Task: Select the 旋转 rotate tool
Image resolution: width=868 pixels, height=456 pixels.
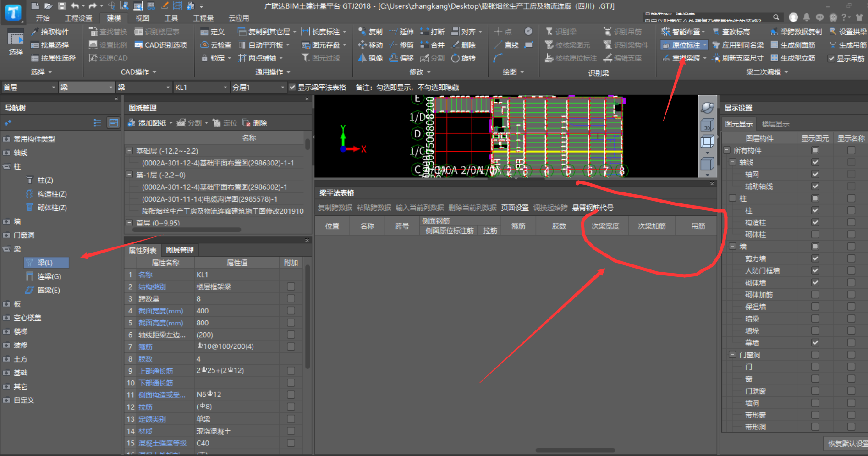Action: pos(463,58)
